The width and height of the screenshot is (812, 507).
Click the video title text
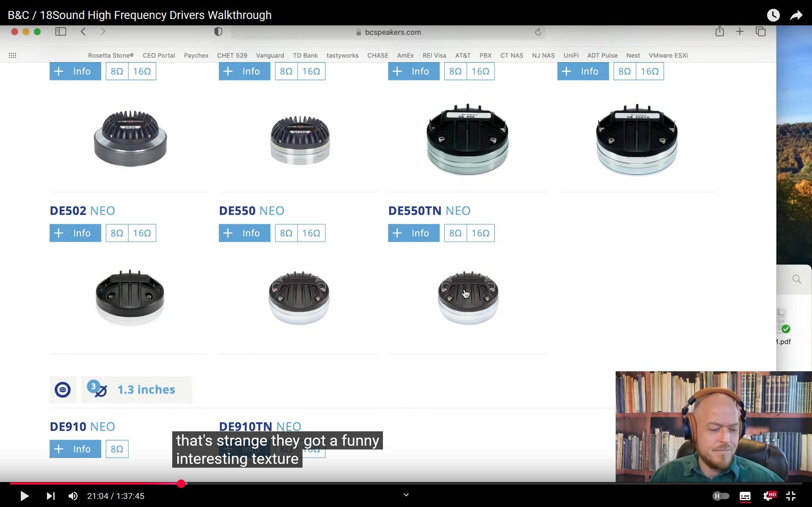[x=140, y=15]
